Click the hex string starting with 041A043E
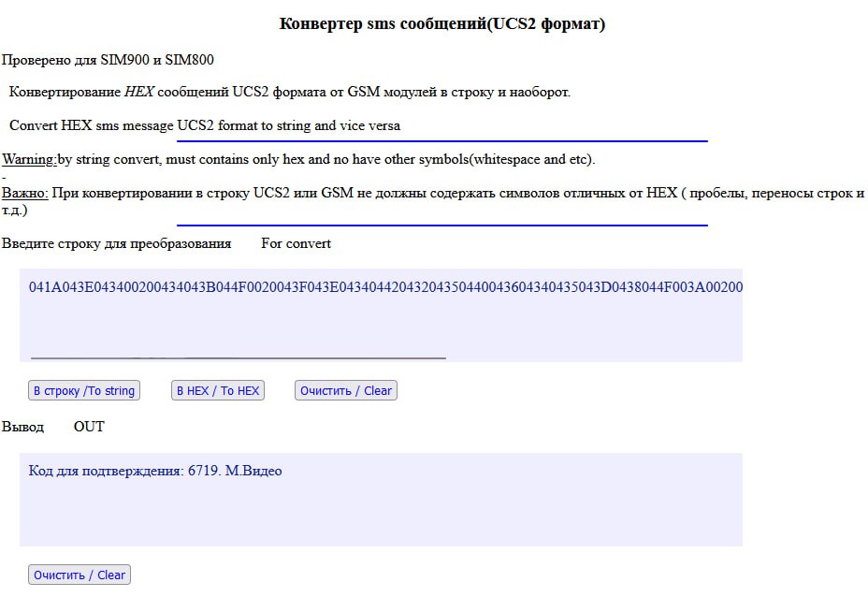The height and width of the screenshot is (597, 868). click(x=385, y=287)
